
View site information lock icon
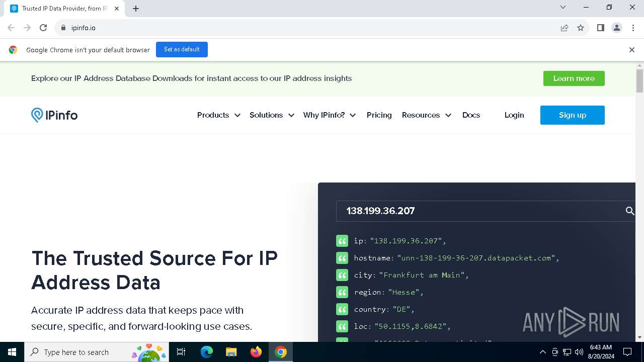click(x=63, y=28)
